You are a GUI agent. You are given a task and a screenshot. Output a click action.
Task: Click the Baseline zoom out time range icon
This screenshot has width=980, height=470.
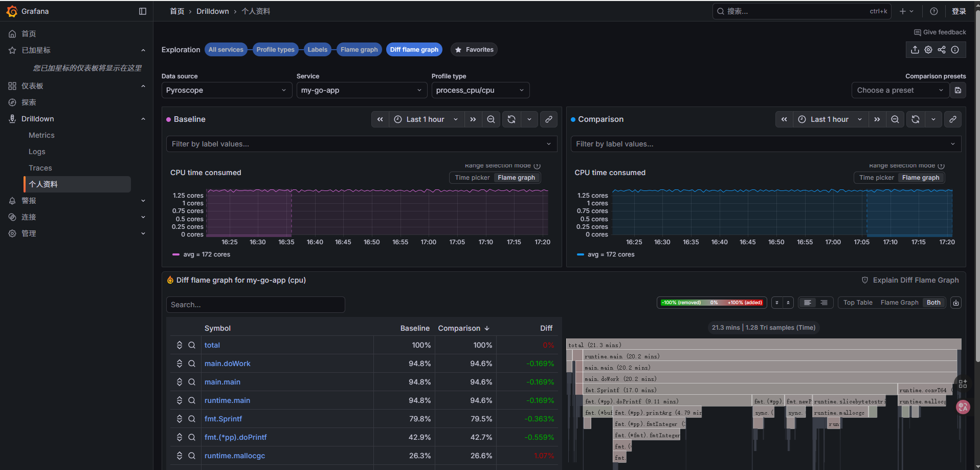coord(491,119)
